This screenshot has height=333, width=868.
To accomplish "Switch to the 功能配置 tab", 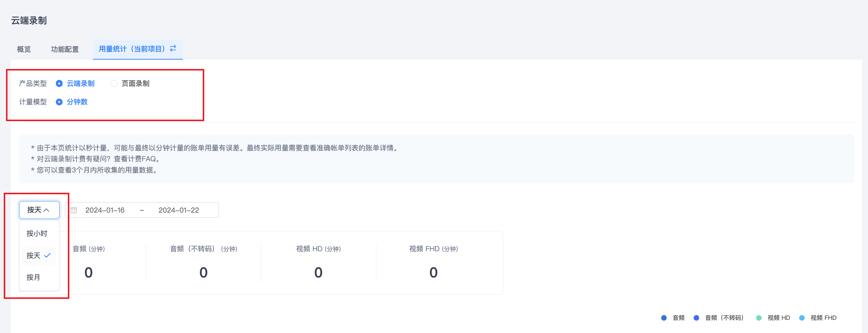I will click(x=65, y=49).
